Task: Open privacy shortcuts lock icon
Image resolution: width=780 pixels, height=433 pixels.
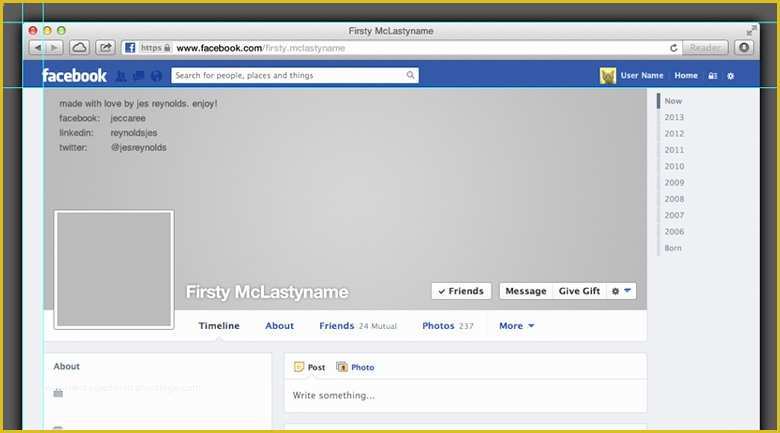Action: point(713,76)
